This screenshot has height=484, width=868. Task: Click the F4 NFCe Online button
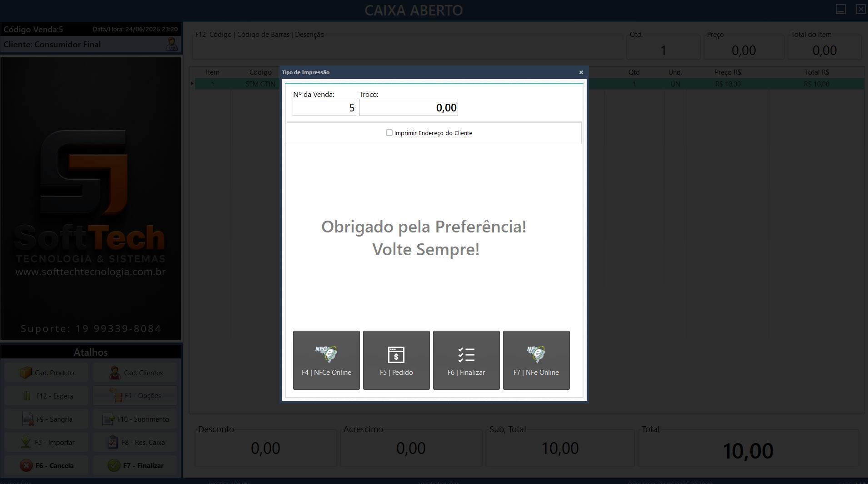tap(326, 360)
